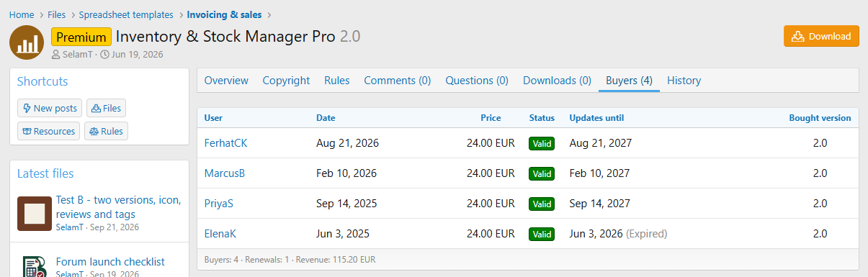
Task: Open Spreadsheet templates breadcrumb
Action: [126, 14]
